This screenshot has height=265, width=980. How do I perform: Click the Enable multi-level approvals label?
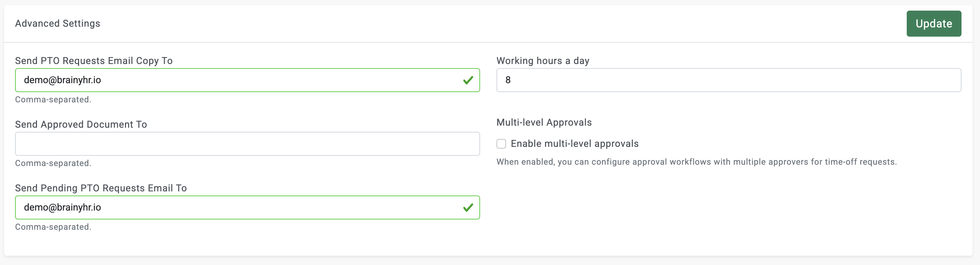(575, 144)
